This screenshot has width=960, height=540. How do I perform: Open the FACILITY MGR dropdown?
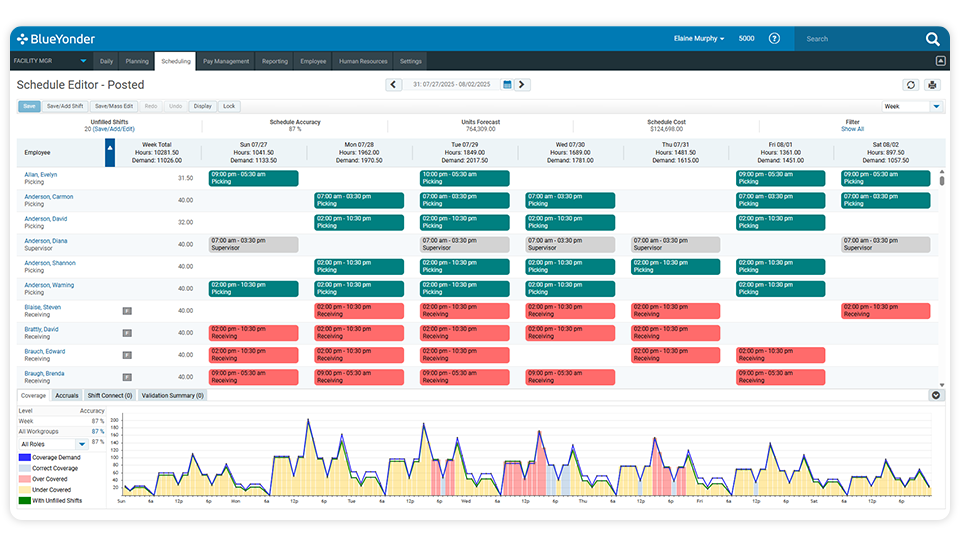tap(51, 61)
